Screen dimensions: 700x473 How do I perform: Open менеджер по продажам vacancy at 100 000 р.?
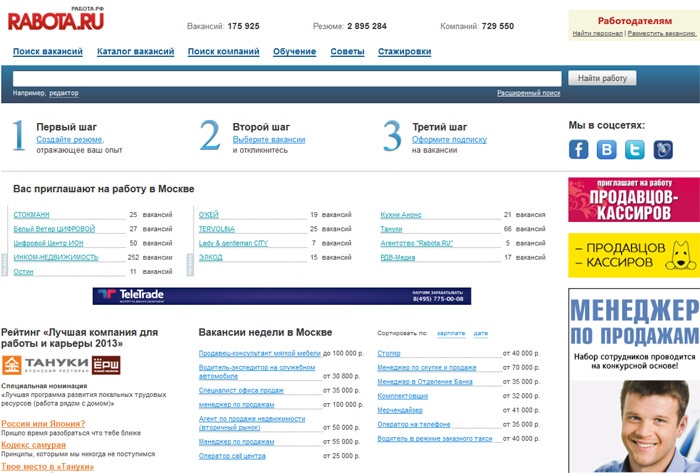coord(236,405)
